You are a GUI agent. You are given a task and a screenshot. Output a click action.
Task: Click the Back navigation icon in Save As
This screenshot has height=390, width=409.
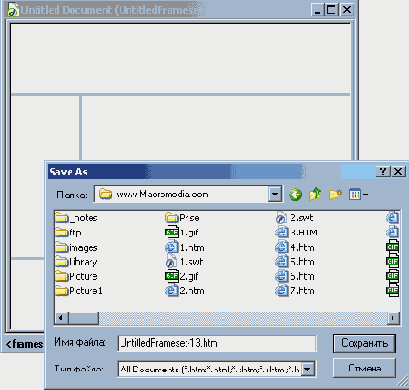295,194
